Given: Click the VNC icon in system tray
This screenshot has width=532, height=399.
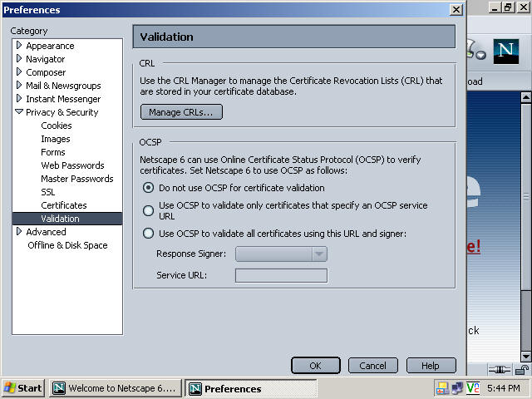Looking at the screenshot, I should (473, 387).
